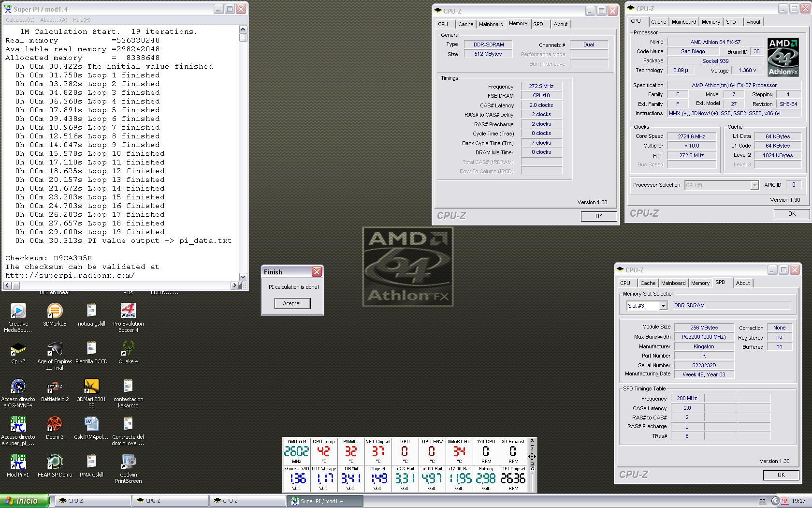The image size is (812, 508).
Task: Select the contestacion kakaroto file icon
Action: (128, 393)
